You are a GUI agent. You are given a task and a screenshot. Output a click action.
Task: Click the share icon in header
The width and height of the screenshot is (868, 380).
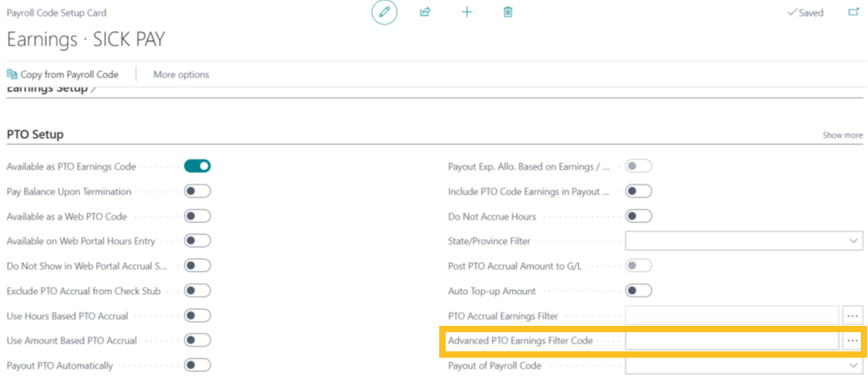tap(426, 12)
